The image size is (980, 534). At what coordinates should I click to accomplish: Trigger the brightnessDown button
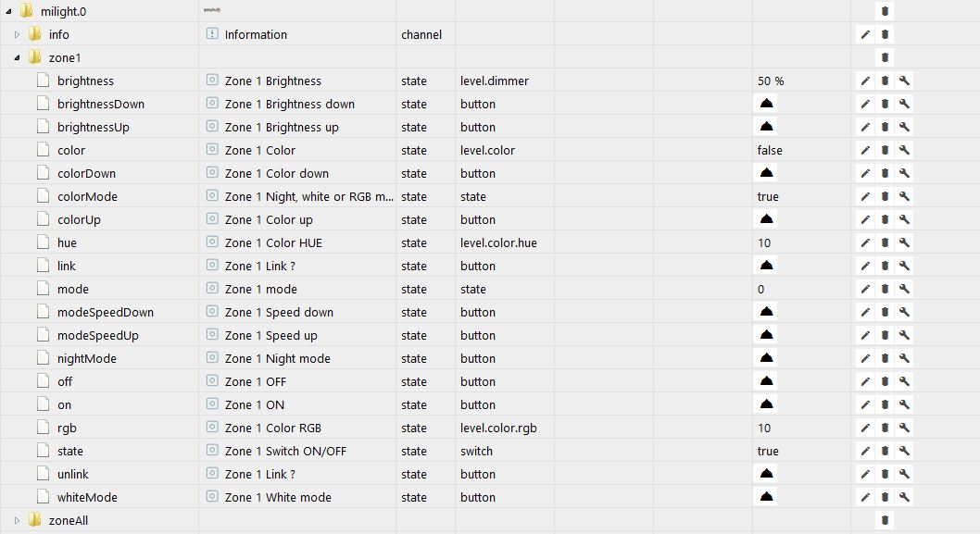[x=766, y=104]
